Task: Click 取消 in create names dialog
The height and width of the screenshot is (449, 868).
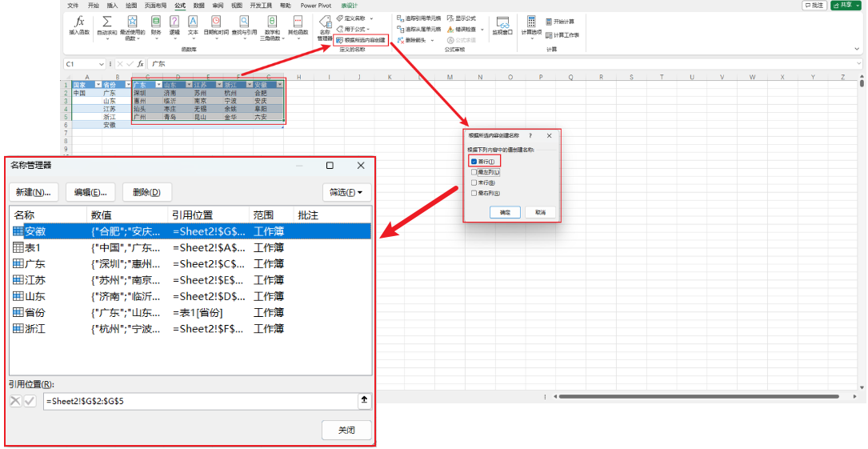Action: click(540, 212)
